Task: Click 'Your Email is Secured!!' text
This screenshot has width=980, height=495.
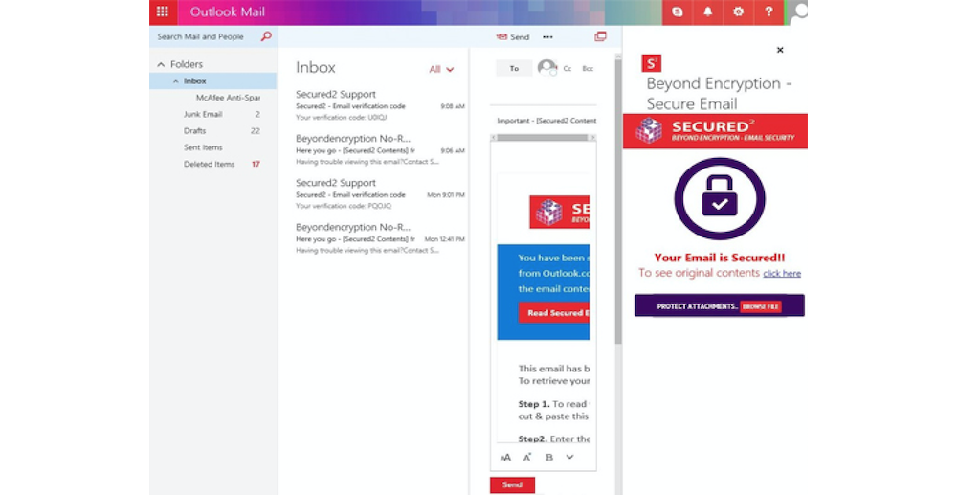Action: [x=720, y=258]
